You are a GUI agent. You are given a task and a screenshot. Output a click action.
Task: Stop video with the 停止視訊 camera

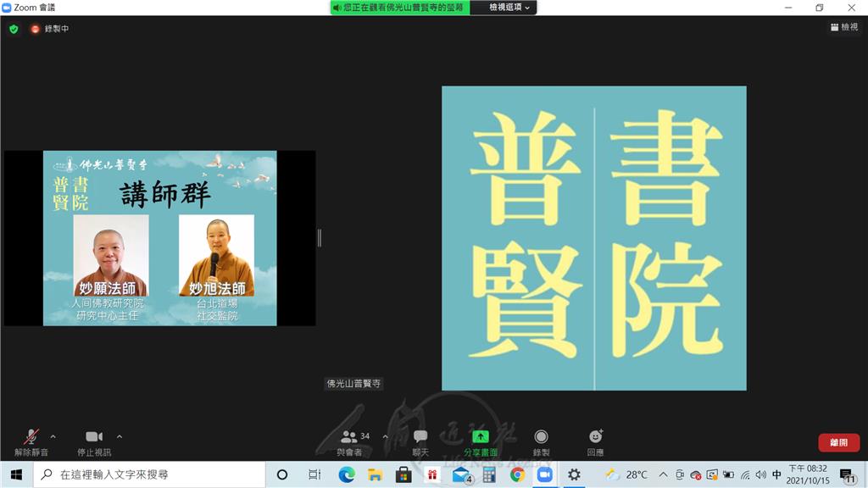94,442
